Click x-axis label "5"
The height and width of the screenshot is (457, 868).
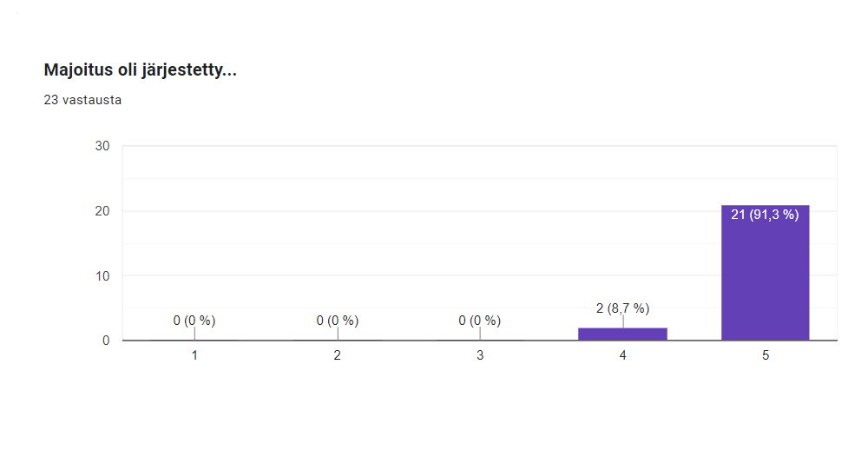766,355
